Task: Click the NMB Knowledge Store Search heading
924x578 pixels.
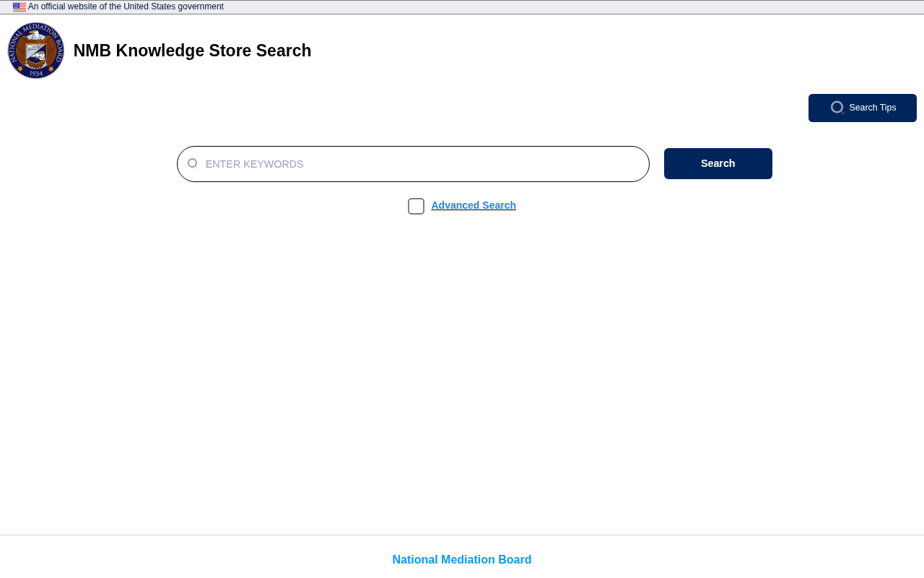Action: [193, 51]
